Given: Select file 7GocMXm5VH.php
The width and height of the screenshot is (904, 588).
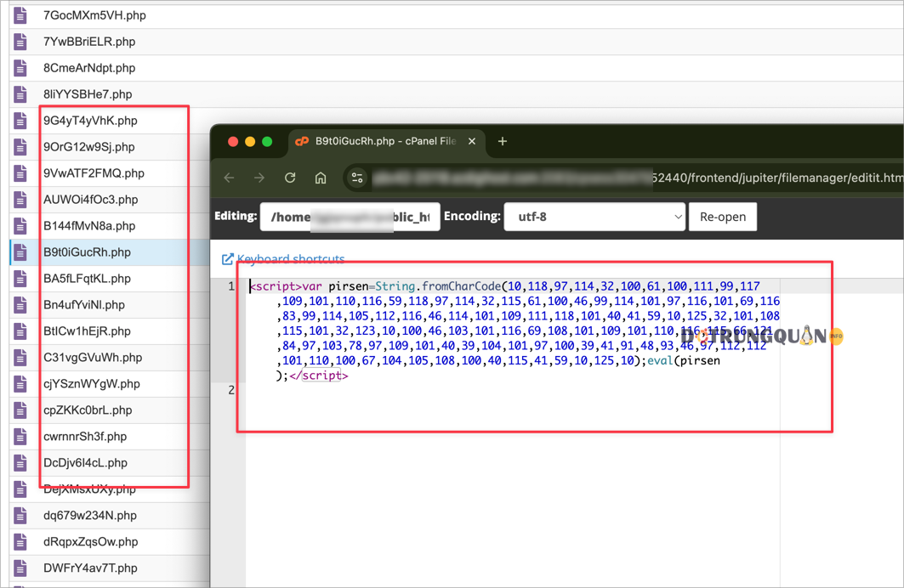Looking at the screenshot, I should point(94,15).
